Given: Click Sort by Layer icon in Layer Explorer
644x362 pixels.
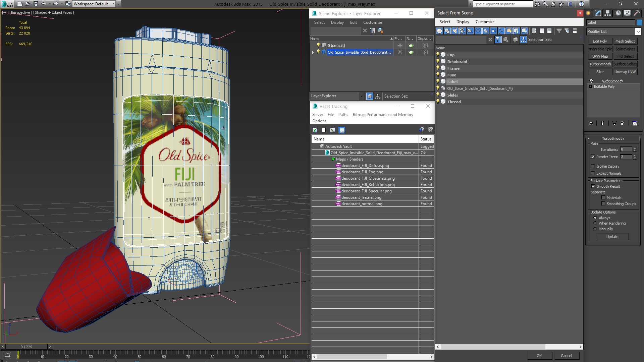Looking at the screenshot, I should (370, 96).
